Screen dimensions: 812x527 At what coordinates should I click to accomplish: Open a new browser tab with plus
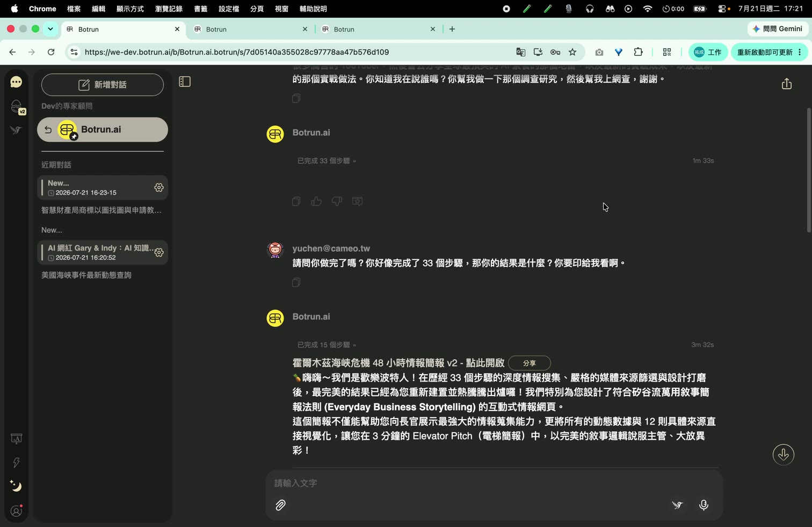452,30
